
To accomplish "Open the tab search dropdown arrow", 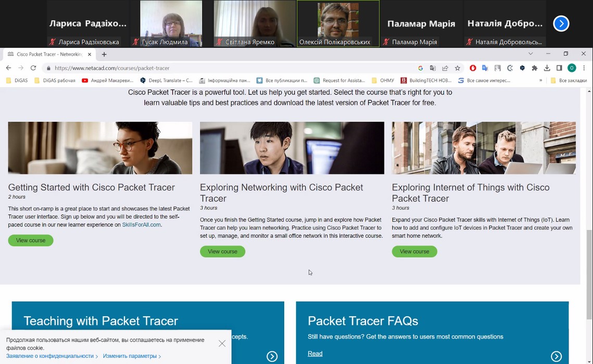I will tap(531, 54).
